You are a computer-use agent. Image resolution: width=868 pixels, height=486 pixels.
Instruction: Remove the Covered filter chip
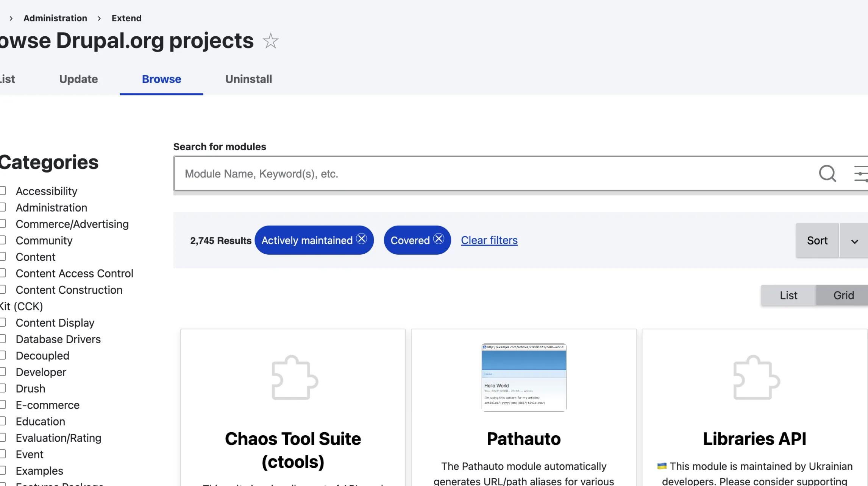click(439, 239)
